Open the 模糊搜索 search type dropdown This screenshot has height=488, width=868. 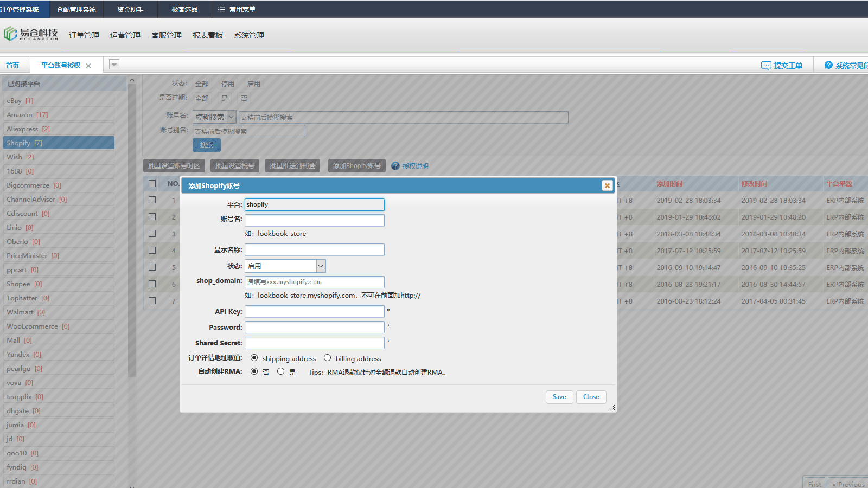(x=232, y=117)
